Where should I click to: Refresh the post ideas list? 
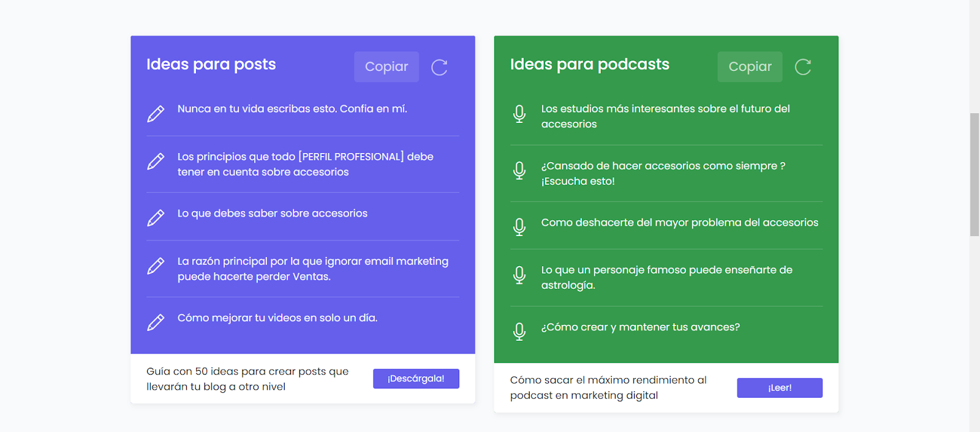click(439, 67)
